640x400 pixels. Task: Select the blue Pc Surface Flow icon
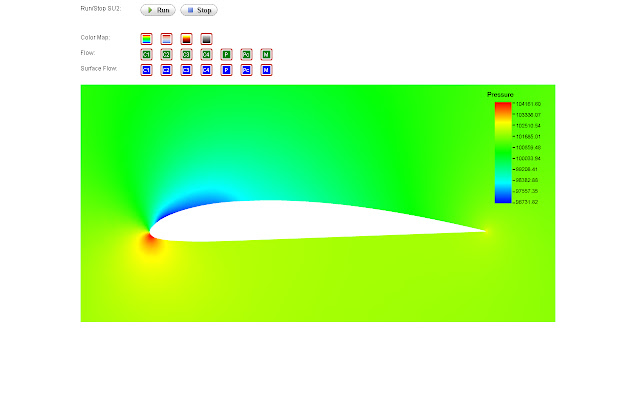pyautogui.click(x=247, y=70)
